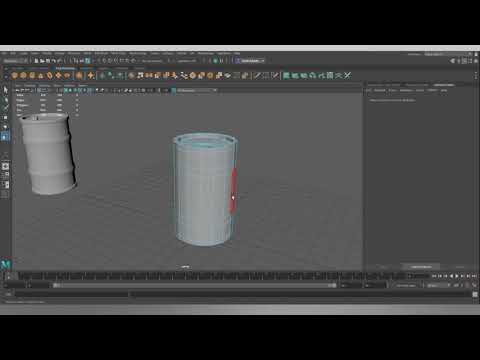Image resolution: width=480 pixels, height=360 pixels.
Task: Select the Poly Modeling shelf tab
Action: [x=65, y=68]
